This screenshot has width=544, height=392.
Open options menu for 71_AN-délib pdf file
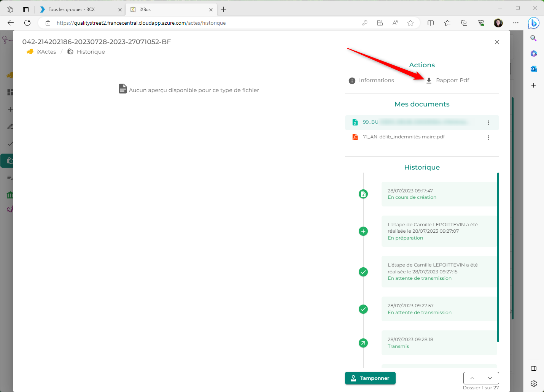(488, 138)
